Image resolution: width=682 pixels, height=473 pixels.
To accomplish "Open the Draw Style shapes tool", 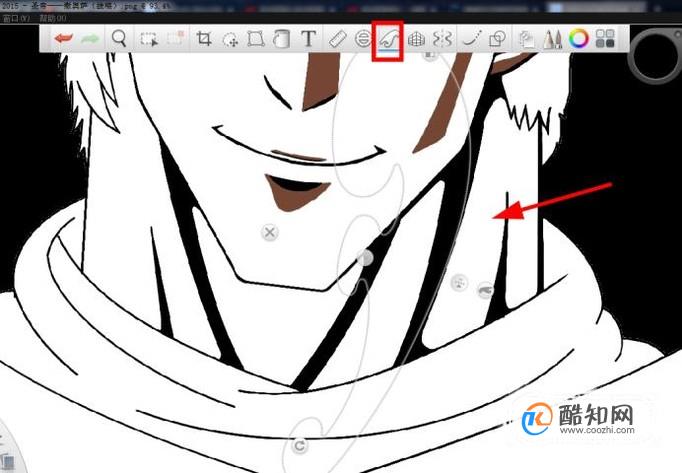I will pos(497,39).
